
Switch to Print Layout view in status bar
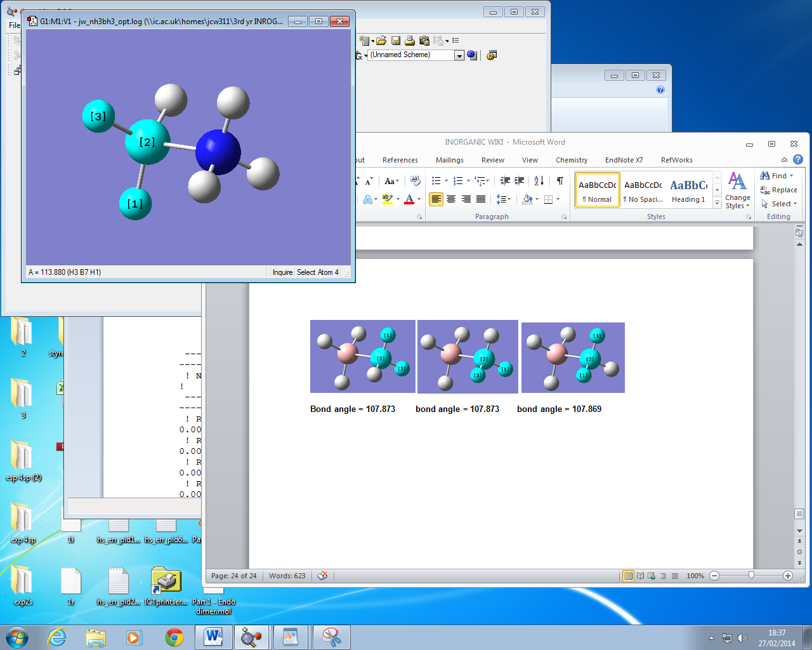pyautogui.click(x=628, y=576)
